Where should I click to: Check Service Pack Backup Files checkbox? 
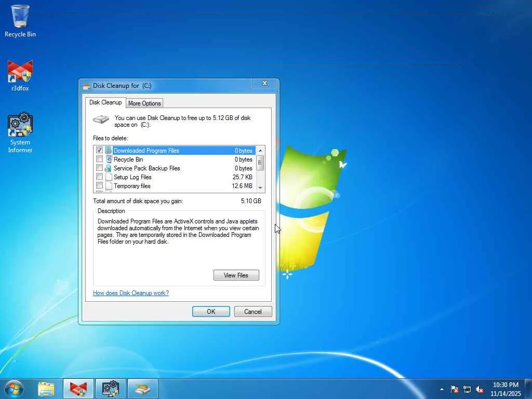tap(99, 168)
